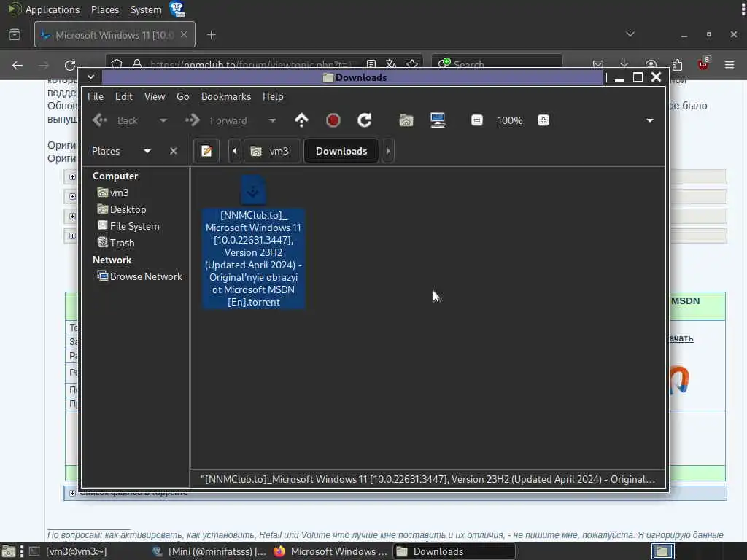The height and width of the screenshot is (560, 747).
Task: Switch to Microsoft Windows Firefox taskbar item
Action: 332,551
